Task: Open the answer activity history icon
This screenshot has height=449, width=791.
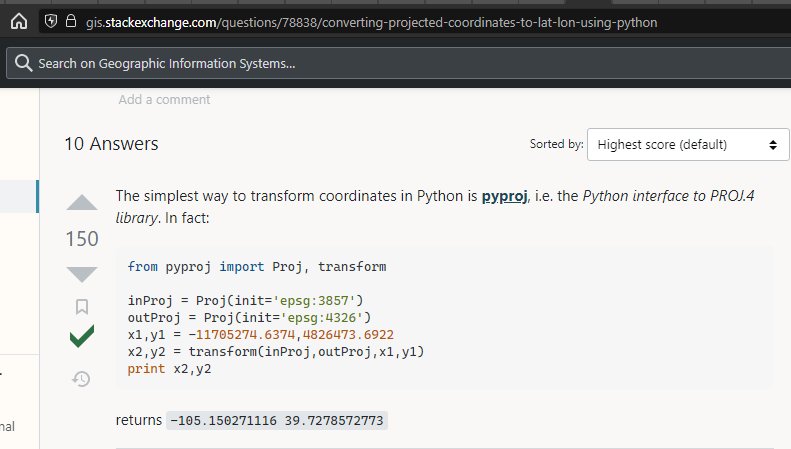Action: [81, 379]
